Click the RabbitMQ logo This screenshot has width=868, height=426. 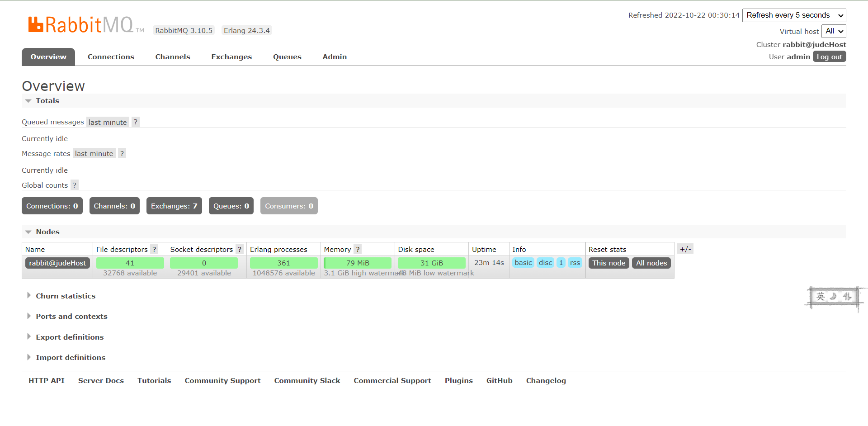pos(86,25)
